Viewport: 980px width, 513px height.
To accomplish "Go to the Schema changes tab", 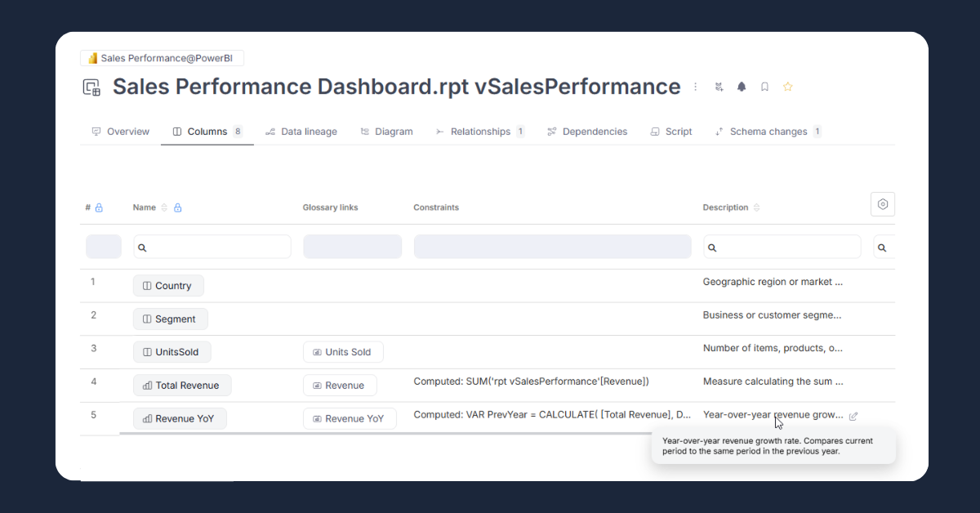I will point(768,132).
